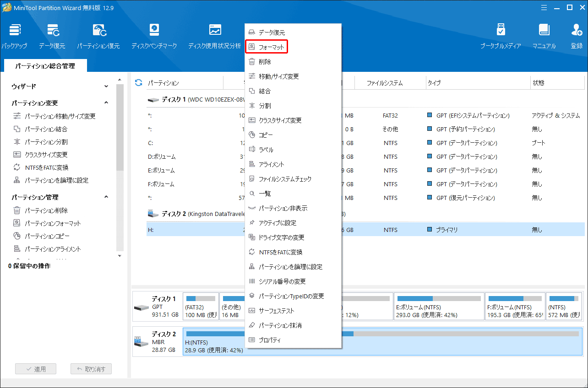588x388 pixels.
Task: Select the D:ボリューム partition row
Action: coord(365,156)
